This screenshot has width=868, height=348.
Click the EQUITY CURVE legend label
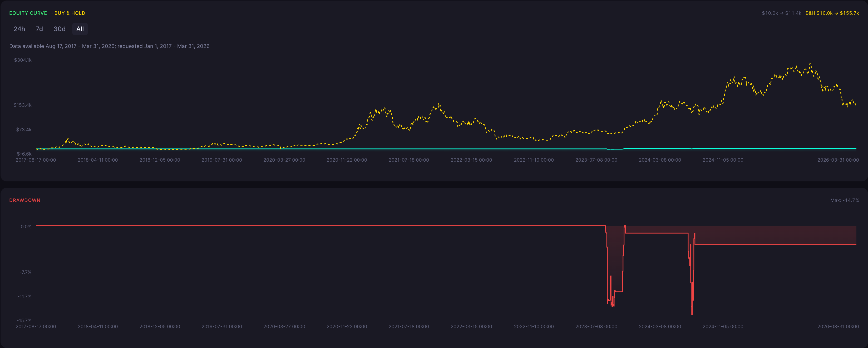(28, 13)
